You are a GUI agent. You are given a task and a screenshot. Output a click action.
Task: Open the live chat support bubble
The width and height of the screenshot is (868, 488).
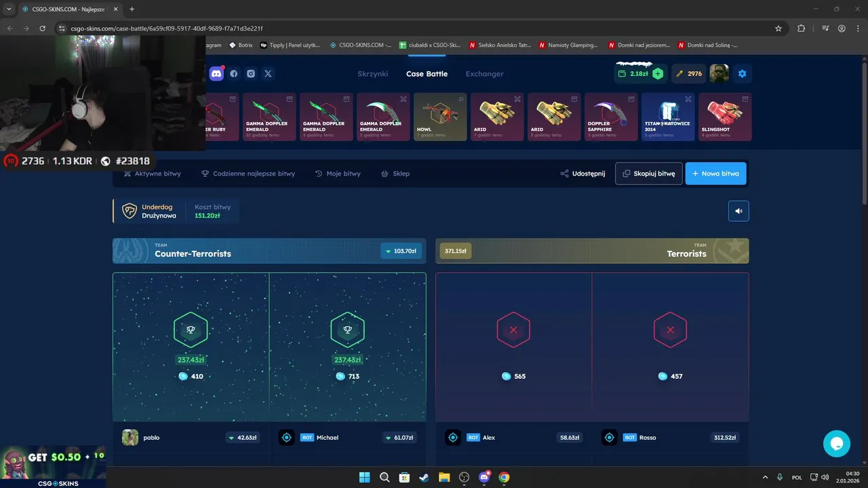836,443
